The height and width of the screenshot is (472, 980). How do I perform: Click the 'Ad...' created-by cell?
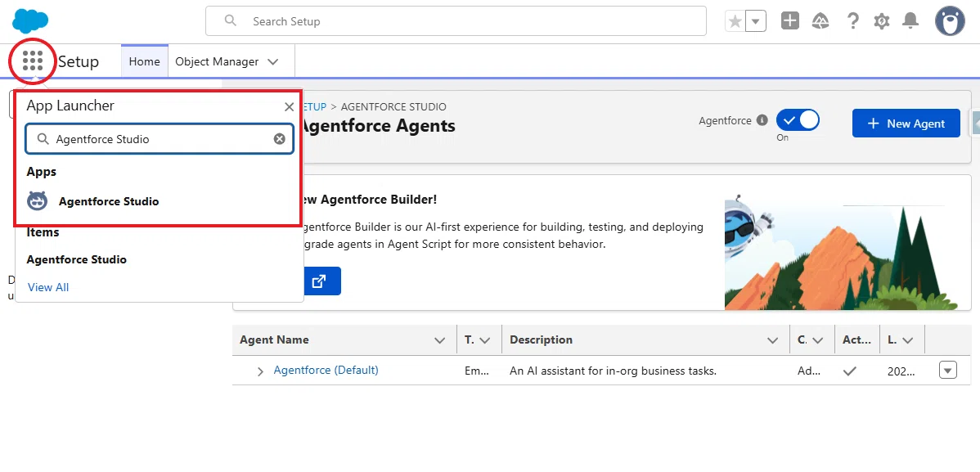(x=810, y=371)
